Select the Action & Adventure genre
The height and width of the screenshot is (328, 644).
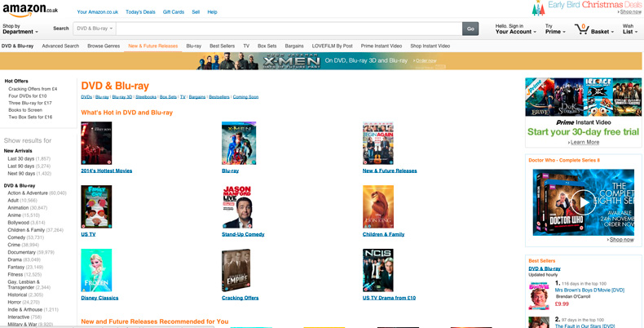point(37,193)
